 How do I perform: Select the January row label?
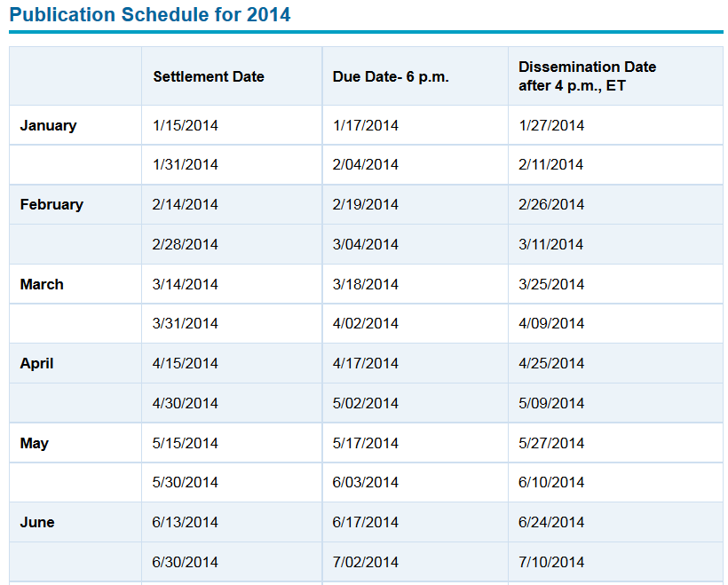[x=48, y=125]
